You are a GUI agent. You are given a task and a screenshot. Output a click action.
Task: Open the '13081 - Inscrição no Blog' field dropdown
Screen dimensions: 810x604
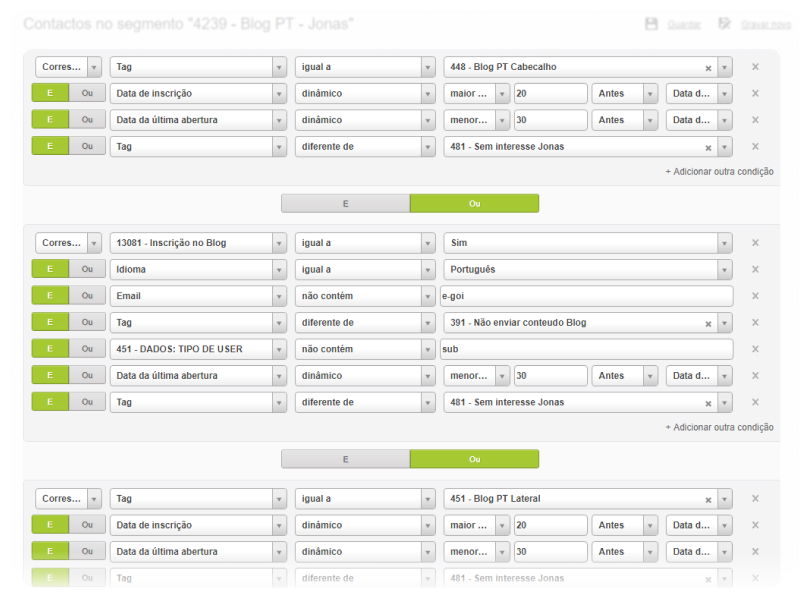(279, 243)
